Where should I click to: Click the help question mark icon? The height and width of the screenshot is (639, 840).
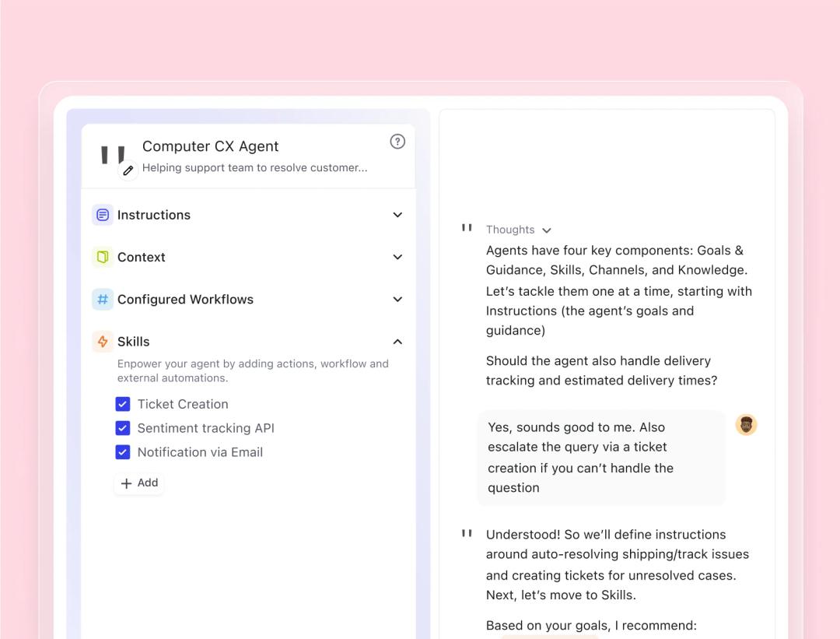point(397,141)
